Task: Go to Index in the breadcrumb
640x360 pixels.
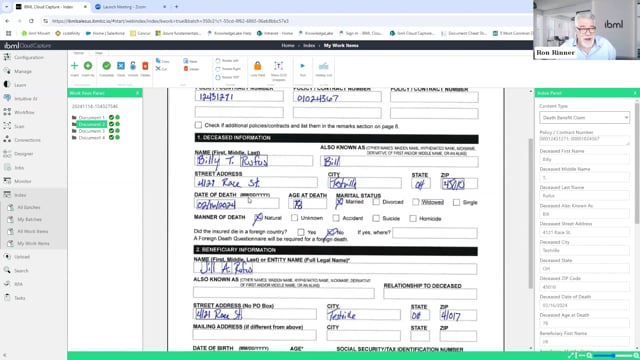Action: pos(309,45)
